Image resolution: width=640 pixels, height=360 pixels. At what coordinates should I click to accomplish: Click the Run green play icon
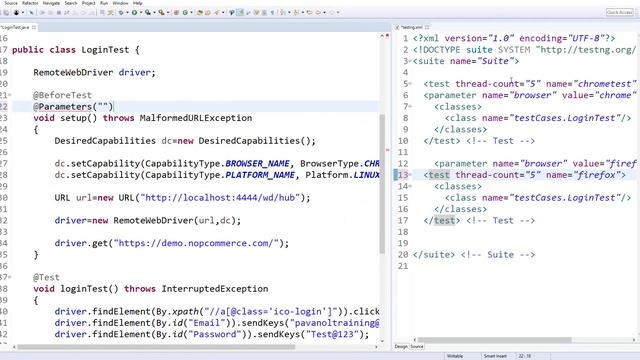coord(134,13)
